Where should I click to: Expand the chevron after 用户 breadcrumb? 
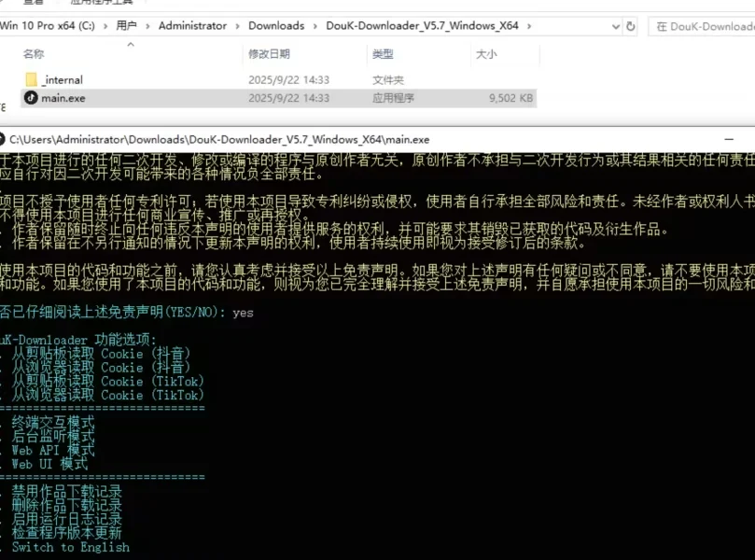[x=147, y=26]
